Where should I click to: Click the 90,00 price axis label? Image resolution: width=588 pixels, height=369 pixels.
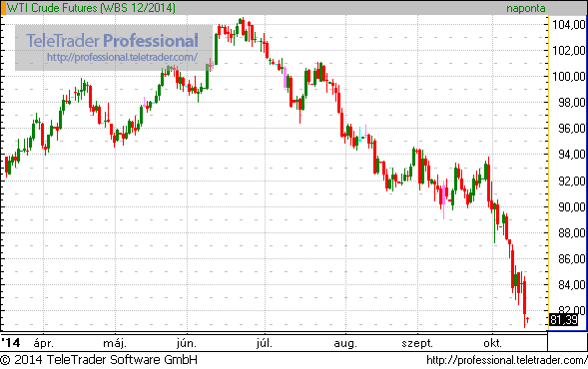[571, 206]
